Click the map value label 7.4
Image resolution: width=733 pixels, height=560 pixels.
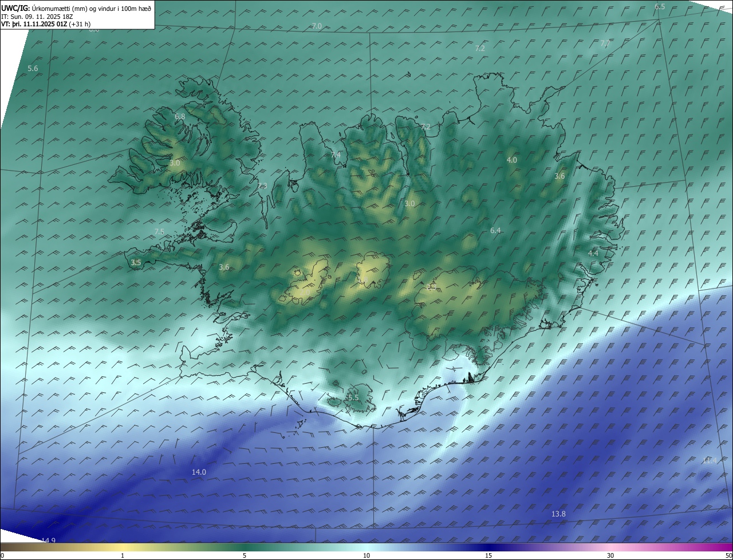pos(336,155)
